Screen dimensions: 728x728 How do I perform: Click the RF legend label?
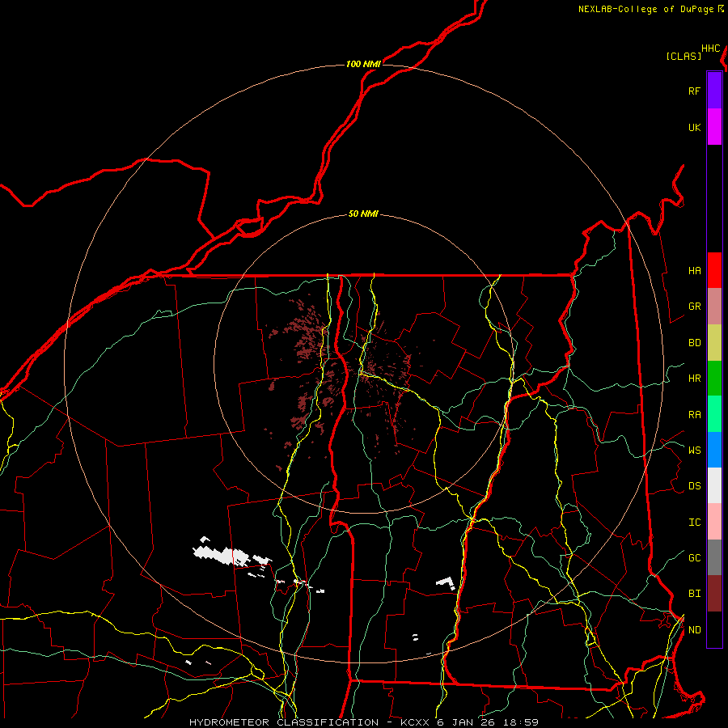[695, 91]
